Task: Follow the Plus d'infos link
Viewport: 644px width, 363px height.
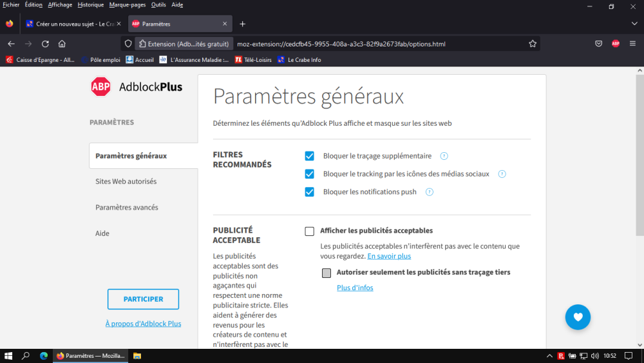Action: coord(355,288)
